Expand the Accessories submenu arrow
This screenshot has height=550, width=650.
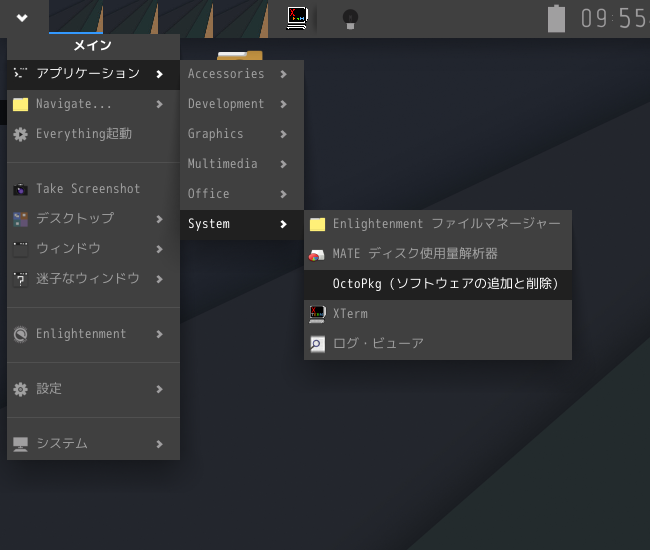coord(284,74)
